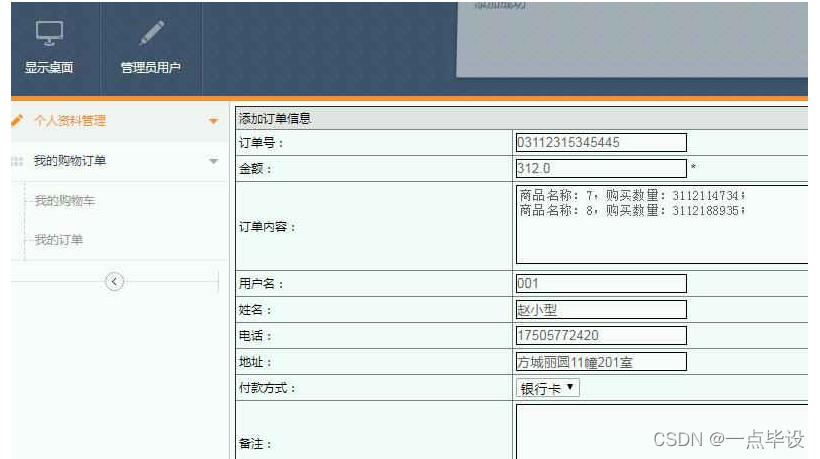Click the 电话 field showing 17505772420

pos(601,336)
